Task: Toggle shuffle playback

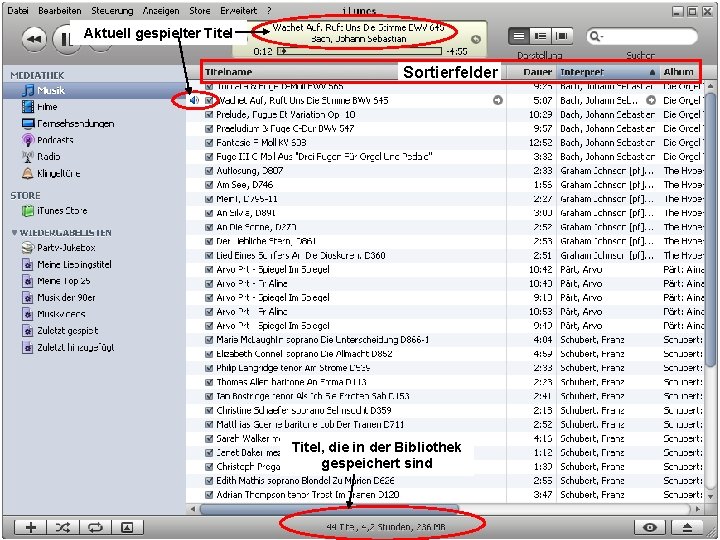Action: pyautogui.click(x=63, y=527)
